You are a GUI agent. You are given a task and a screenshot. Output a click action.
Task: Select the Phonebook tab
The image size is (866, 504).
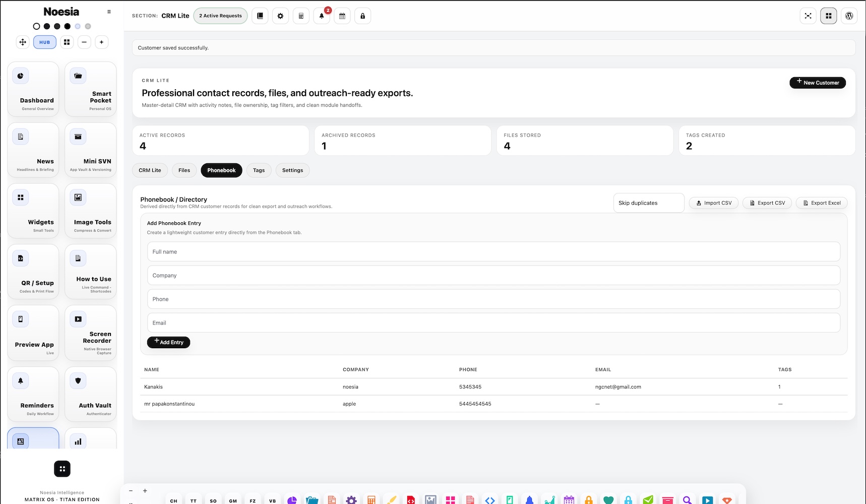[x=221, y=170]
